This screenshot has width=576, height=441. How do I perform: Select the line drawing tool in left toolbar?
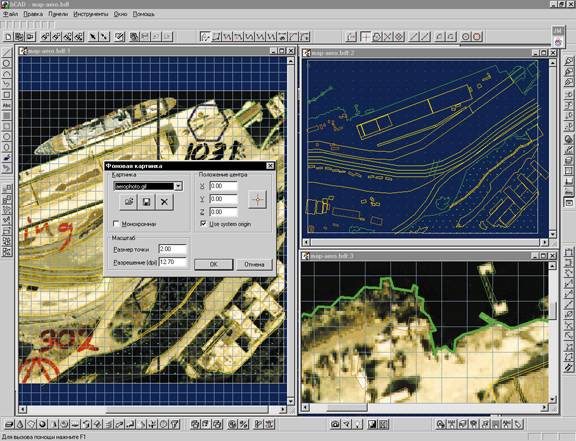(7, 53)
